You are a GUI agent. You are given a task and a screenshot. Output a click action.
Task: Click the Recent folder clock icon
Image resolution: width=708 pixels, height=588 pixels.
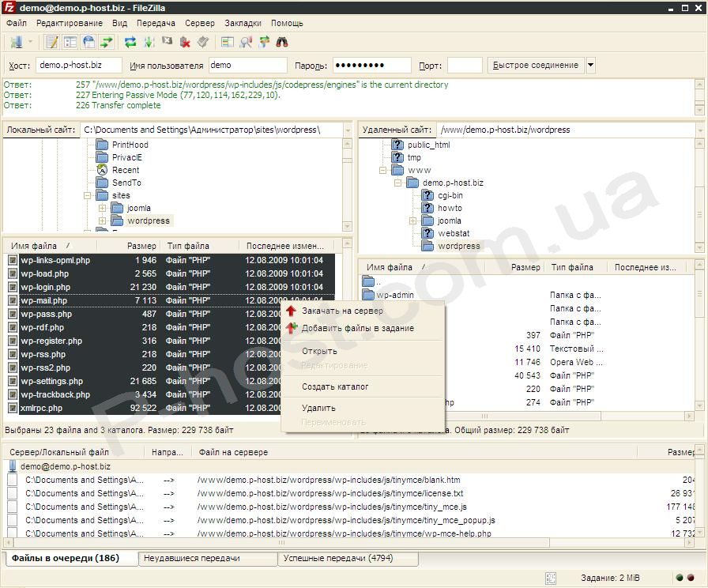pyautogui.click(x=103, y=170)
